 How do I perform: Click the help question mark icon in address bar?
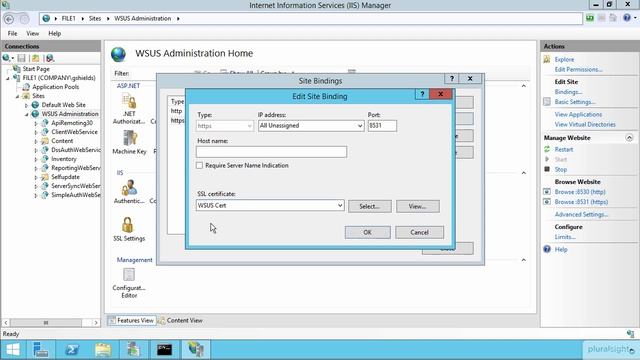pyautogui.click(x=627, y=18)
